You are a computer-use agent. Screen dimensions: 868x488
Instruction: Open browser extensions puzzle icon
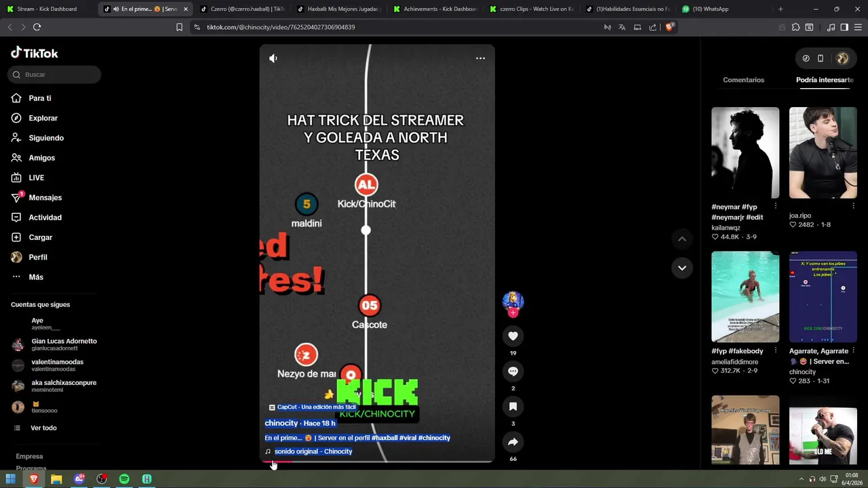(795, 27)
